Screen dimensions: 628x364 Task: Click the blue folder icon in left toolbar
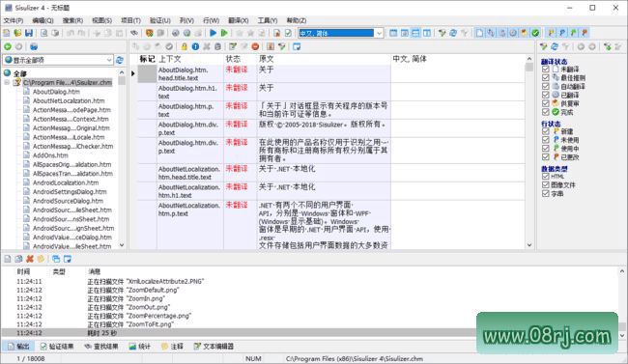coord(34,47)
